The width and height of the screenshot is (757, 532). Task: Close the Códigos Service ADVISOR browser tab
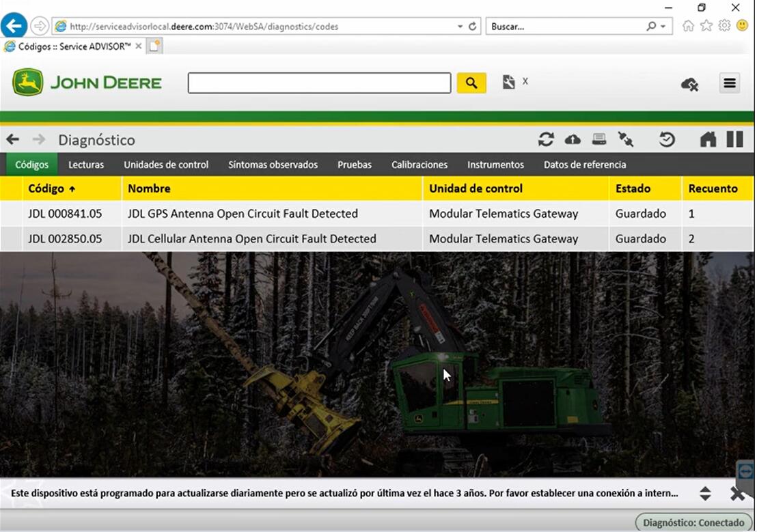pyautogui.click(x=139, y=46)
